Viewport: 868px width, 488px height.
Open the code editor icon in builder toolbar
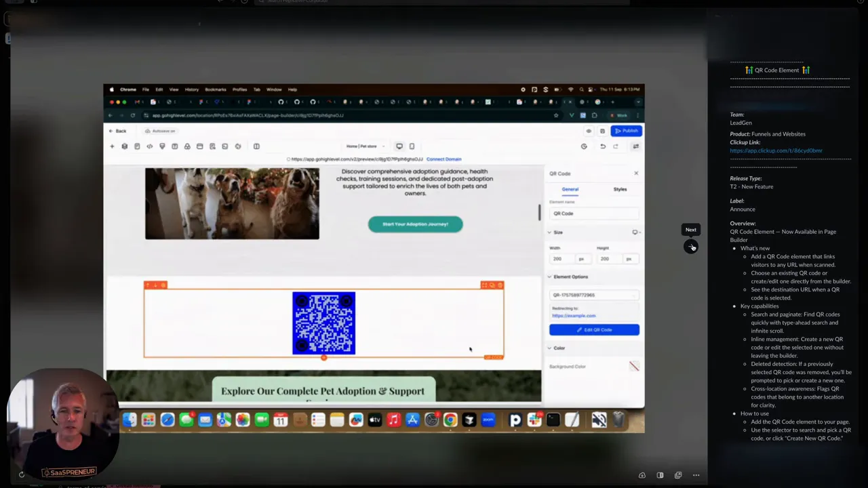tap(149, 146)
